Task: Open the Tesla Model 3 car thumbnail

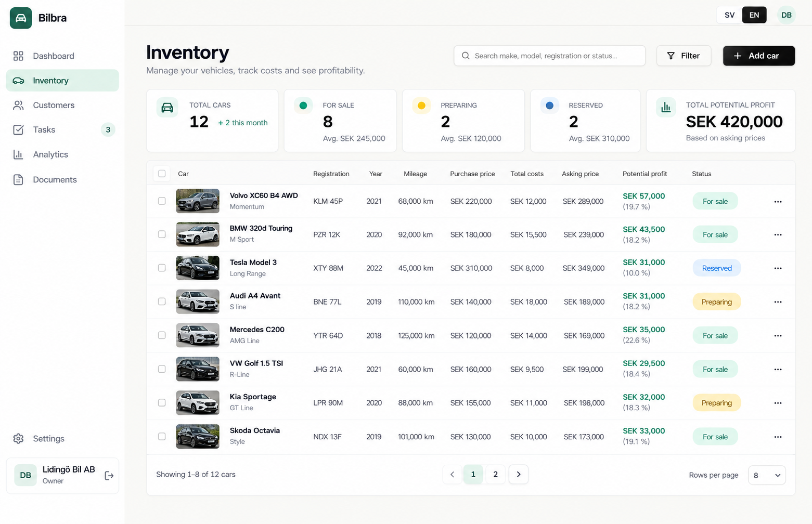Action: [x=198, y=268]
